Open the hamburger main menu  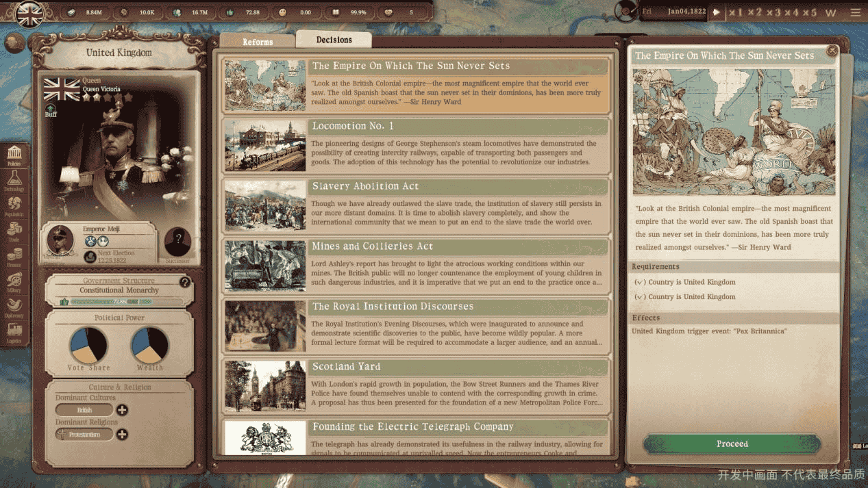(855, 12)
